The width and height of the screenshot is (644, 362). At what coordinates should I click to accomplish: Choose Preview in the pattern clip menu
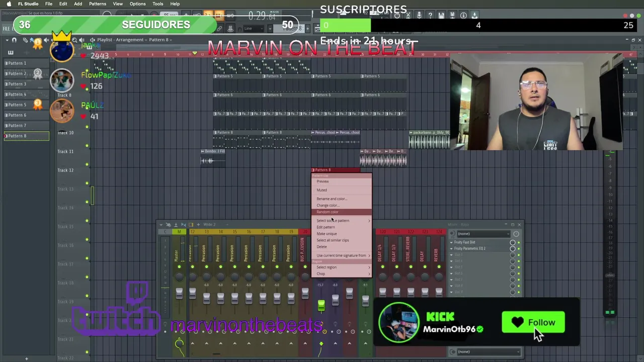click(x=342, y=182)
